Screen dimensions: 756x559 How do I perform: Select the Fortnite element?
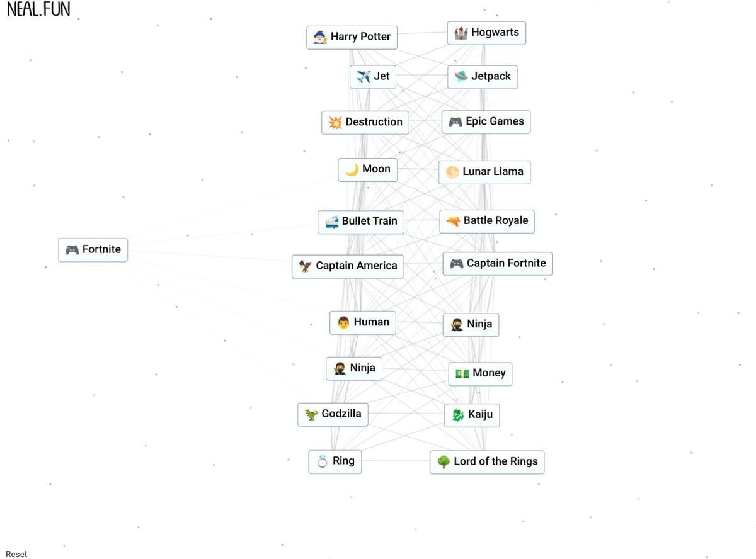[93, 249]
